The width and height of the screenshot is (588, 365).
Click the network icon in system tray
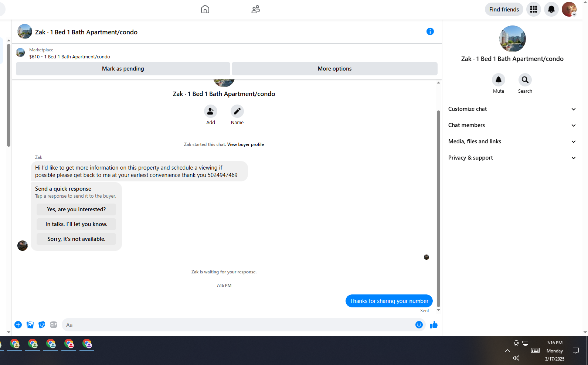525,343
